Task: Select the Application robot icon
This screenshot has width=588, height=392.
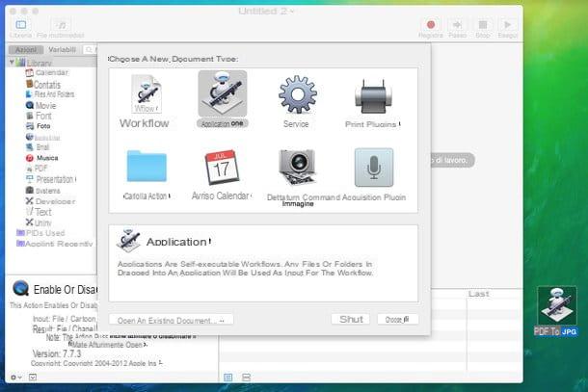Action: pos(223,93)
